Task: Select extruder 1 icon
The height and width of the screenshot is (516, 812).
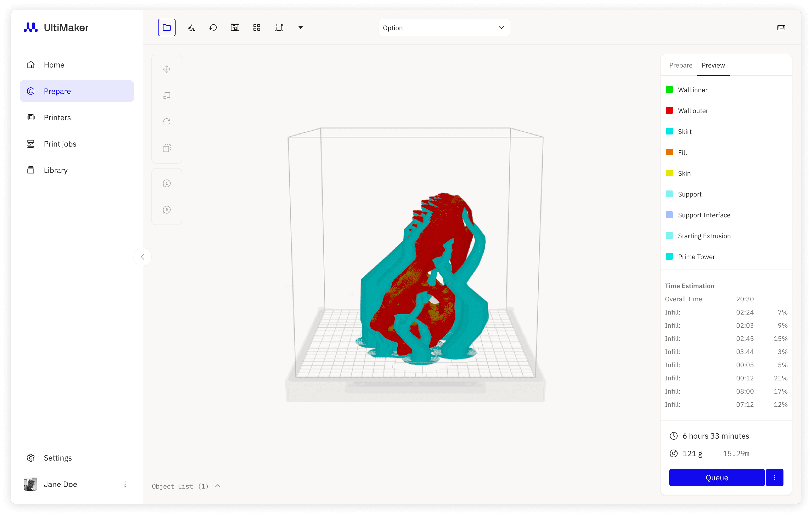Action: point(167,183)
